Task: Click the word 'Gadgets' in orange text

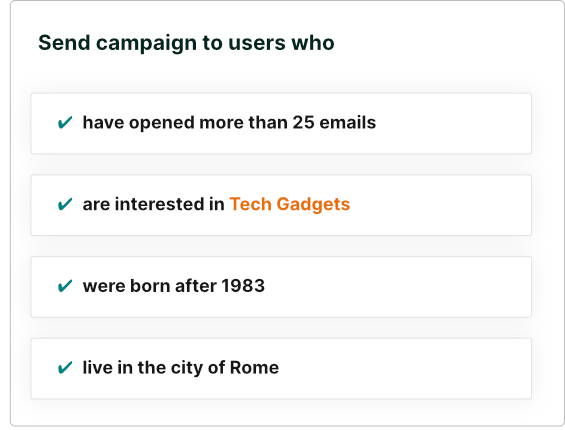Action: 313,205
